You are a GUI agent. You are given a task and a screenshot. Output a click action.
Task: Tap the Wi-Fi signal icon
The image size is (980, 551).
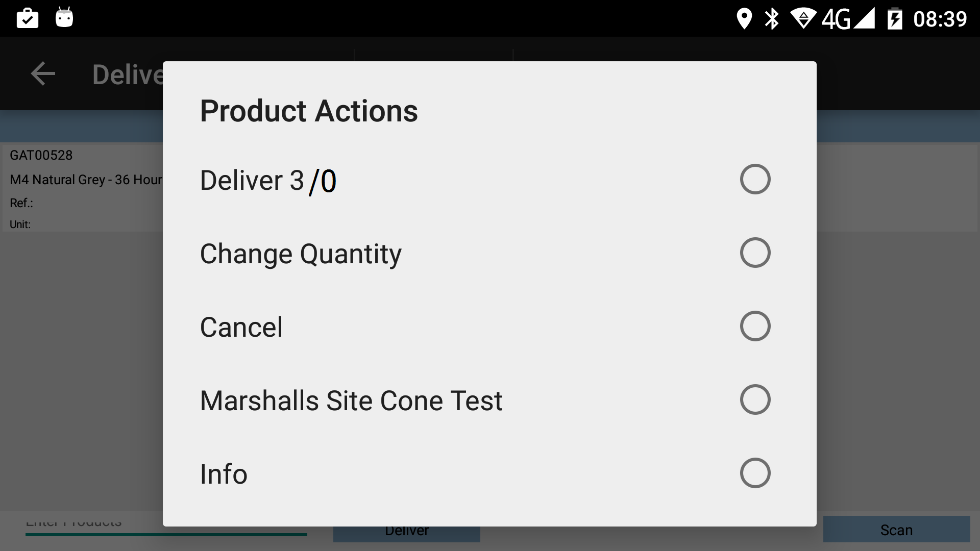[x=803, y=19]
